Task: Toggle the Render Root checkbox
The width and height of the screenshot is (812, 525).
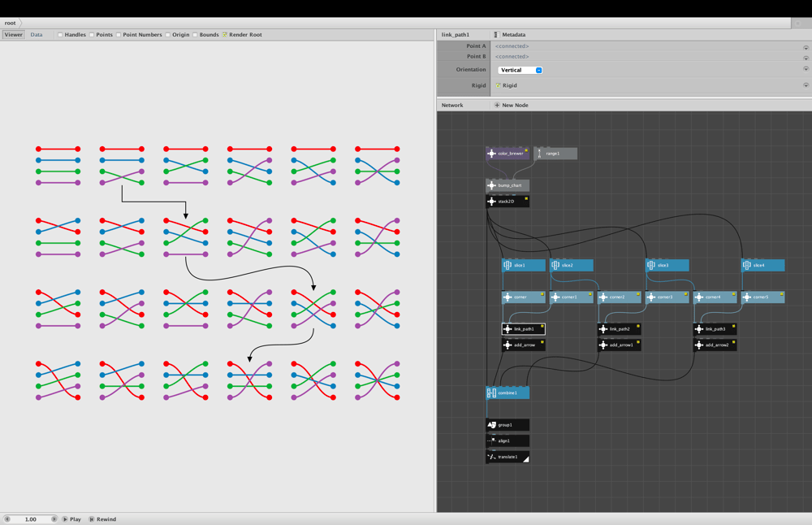Action: [225, 35]
